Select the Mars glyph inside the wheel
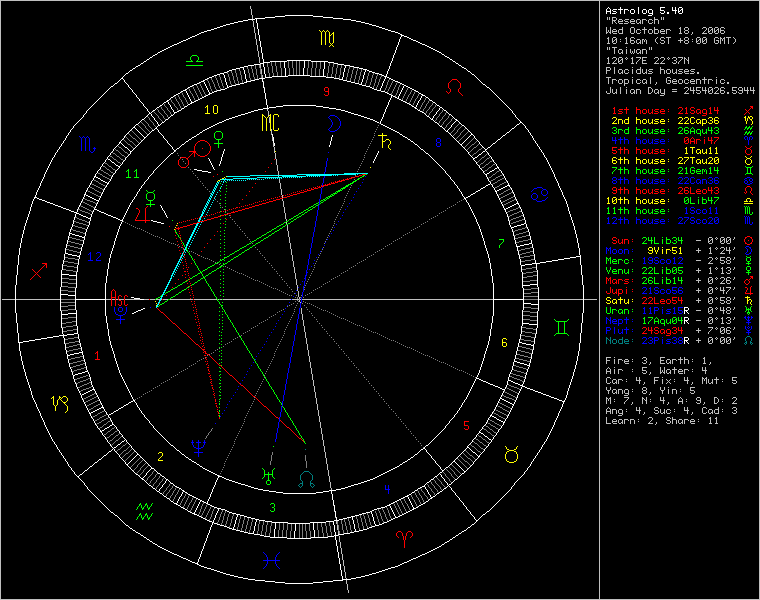The image size is (760, 600). 186,160
